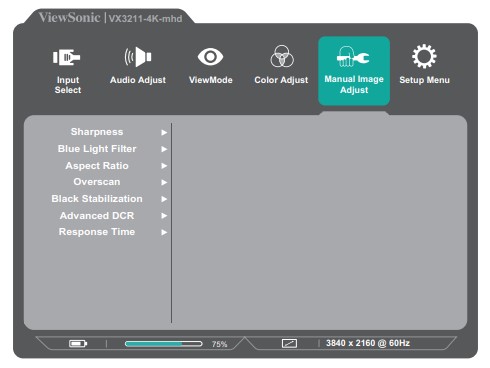Select the Audio Adjust speaker icon
The width and height of the screenshot is (490, 368).
coord(138,57)
